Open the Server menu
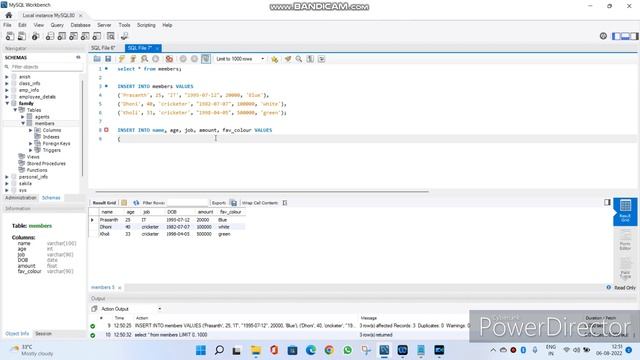Image resolution: width=640 pixels, height=360 pixels. tap(104, 25)
